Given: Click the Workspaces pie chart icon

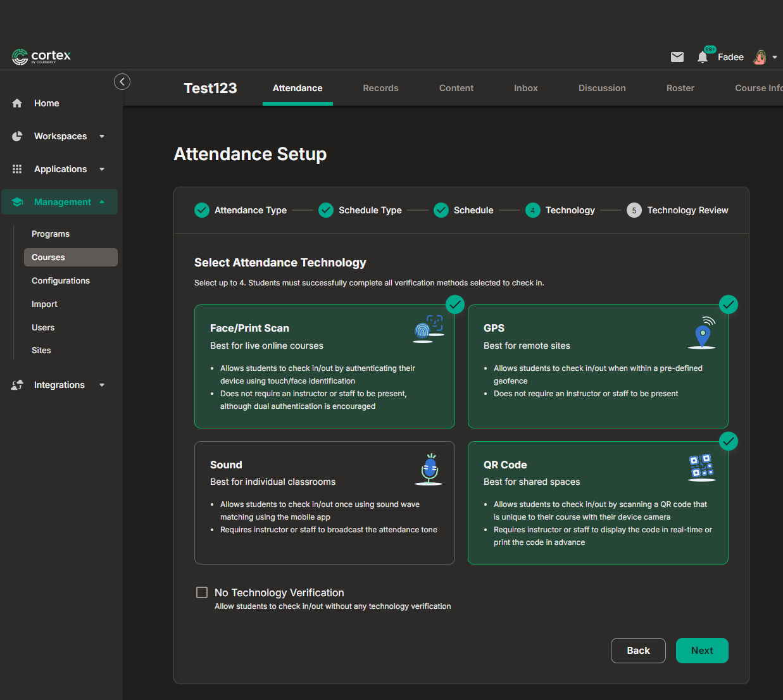Looking at the screenshot, I should (17, 136).
